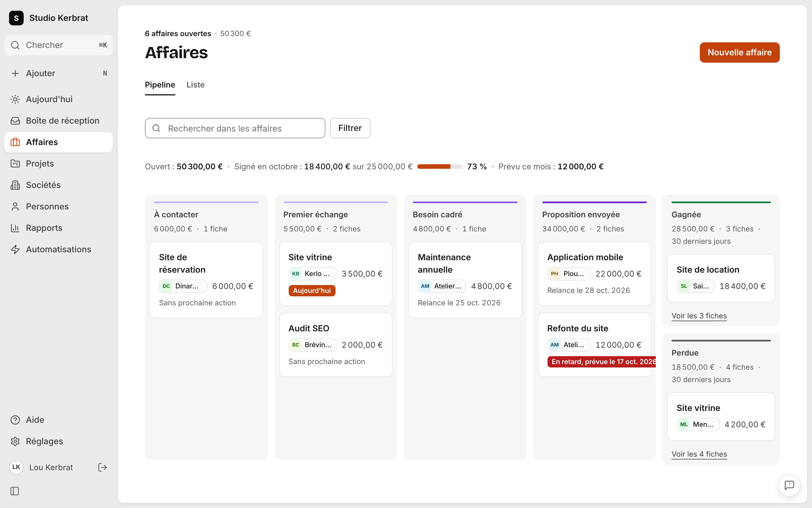Click the Brévin company chip
The height and width of the screenshot is (508, 812).
313,345
